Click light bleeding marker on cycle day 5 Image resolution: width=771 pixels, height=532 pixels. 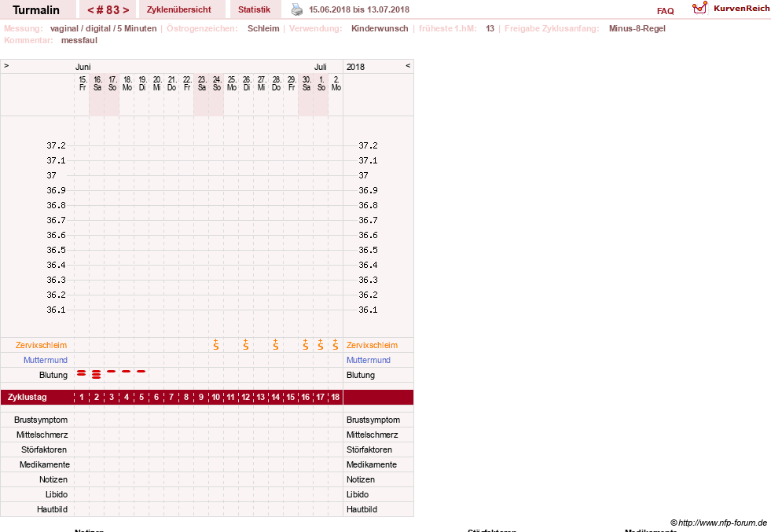(141, 371)
